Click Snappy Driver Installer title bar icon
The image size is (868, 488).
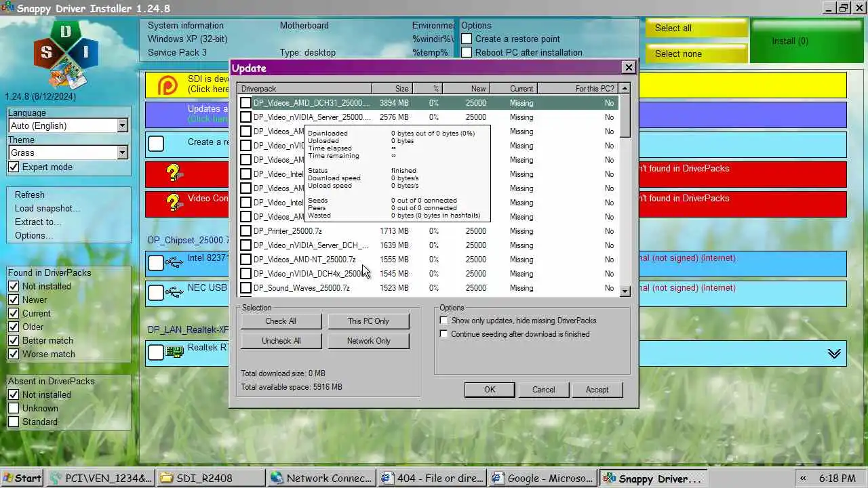pos(7,8)
